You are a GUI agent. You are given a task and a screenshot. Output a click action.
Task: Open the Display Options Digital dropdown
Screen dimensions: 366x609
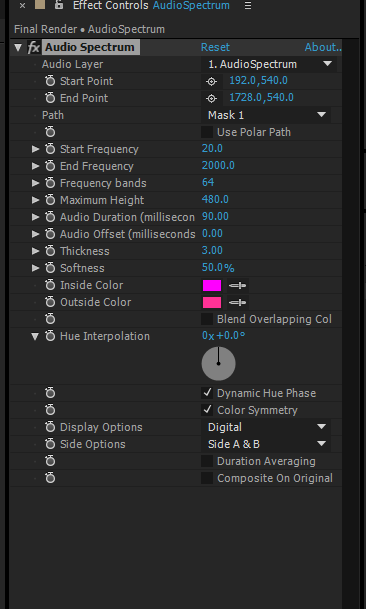pyautogui.click(x=266, y=427)
